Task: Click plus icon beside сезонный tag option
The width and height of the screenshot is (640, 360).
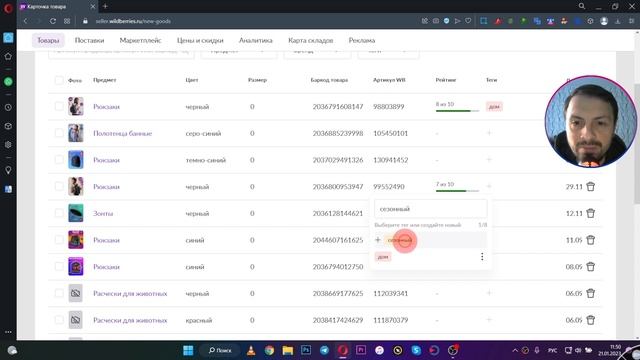Action: click(x=378, y=240)
